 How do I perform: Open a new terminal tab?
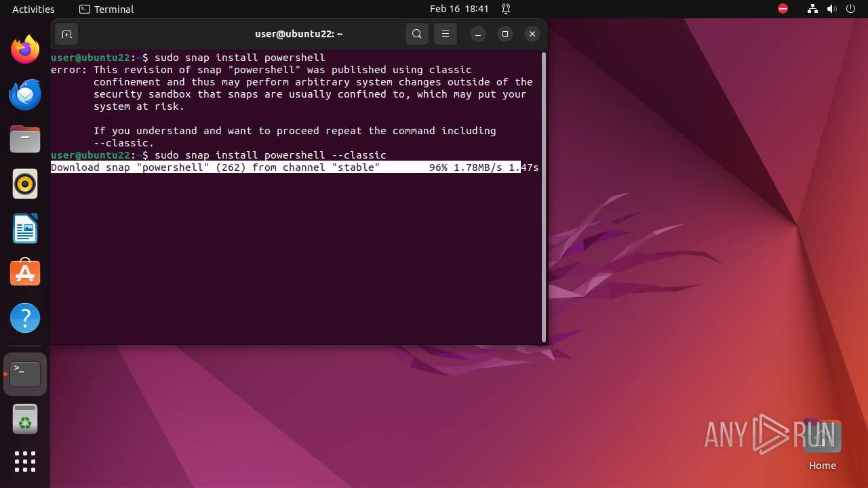tap(66, 34)
